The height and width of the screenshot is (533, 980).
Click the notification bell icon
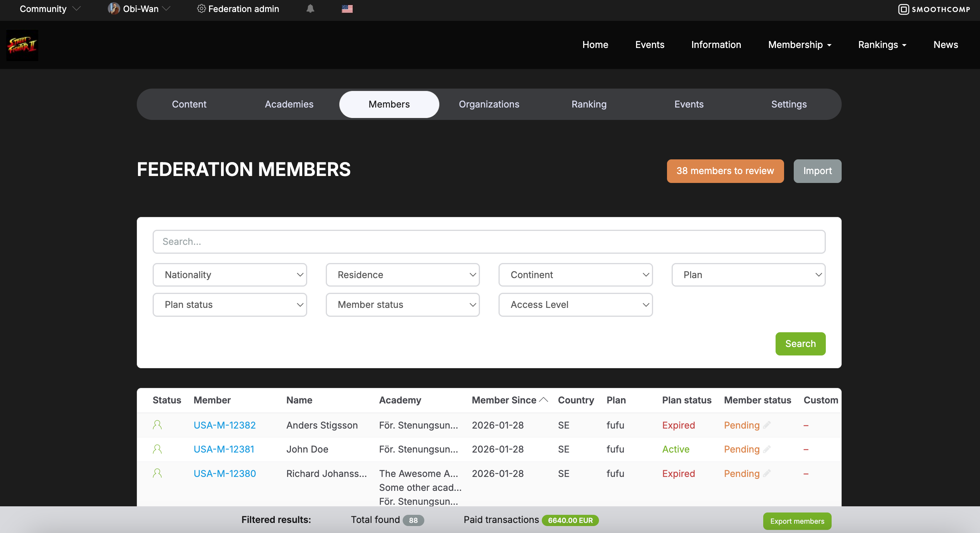click(x=310, y=9)
